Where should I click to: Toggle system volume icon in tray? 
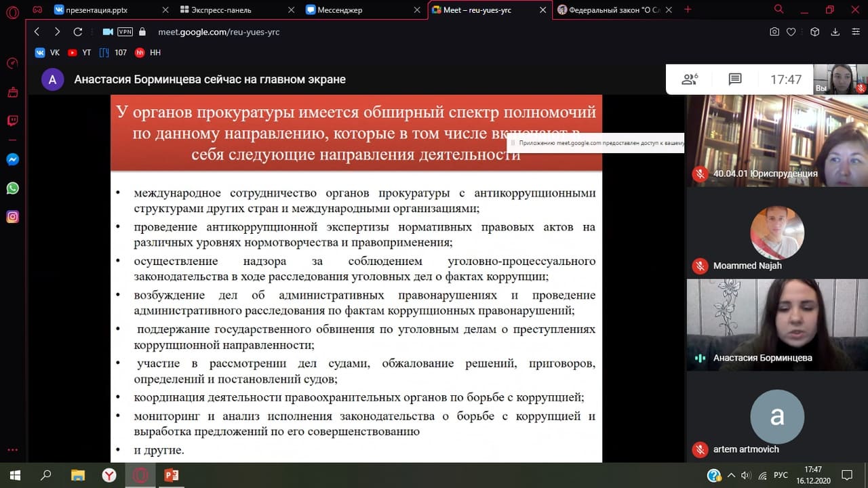[745, 475]
